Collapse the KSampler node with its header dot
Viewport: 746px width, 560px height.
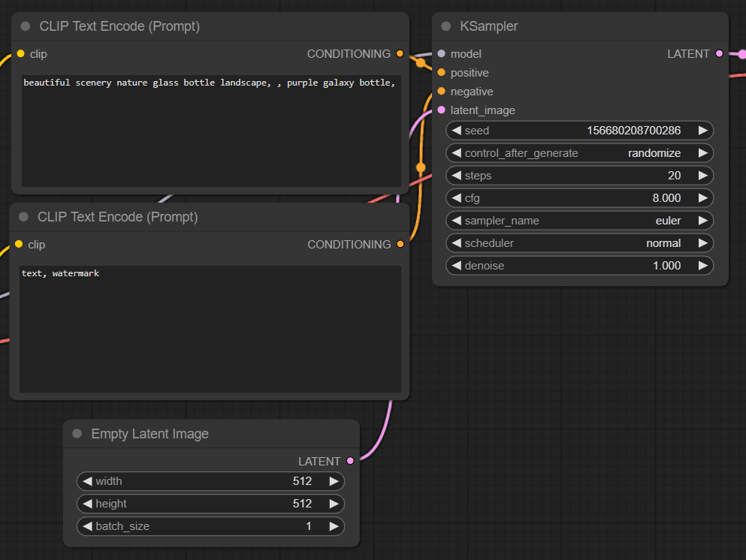coord(445,26)
